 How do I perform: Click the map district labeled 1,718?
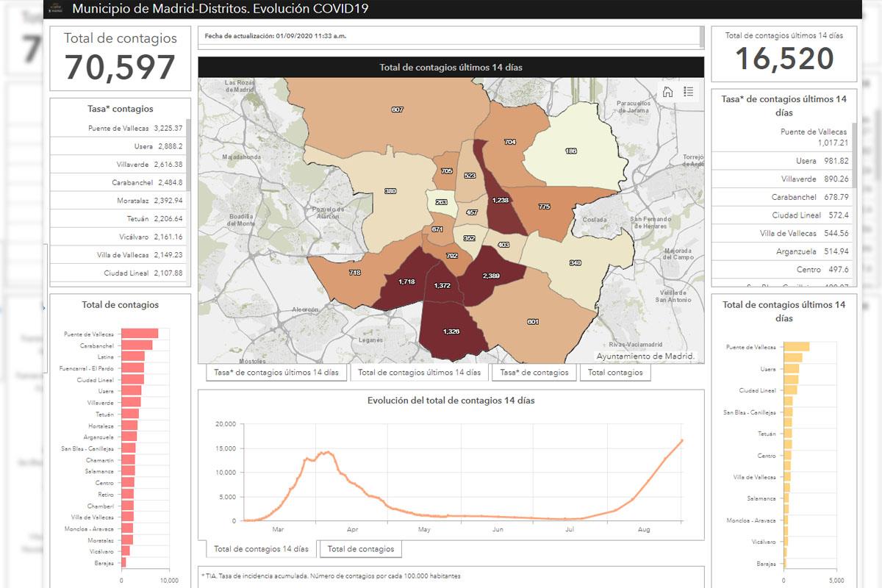click(x=406, y=282)
